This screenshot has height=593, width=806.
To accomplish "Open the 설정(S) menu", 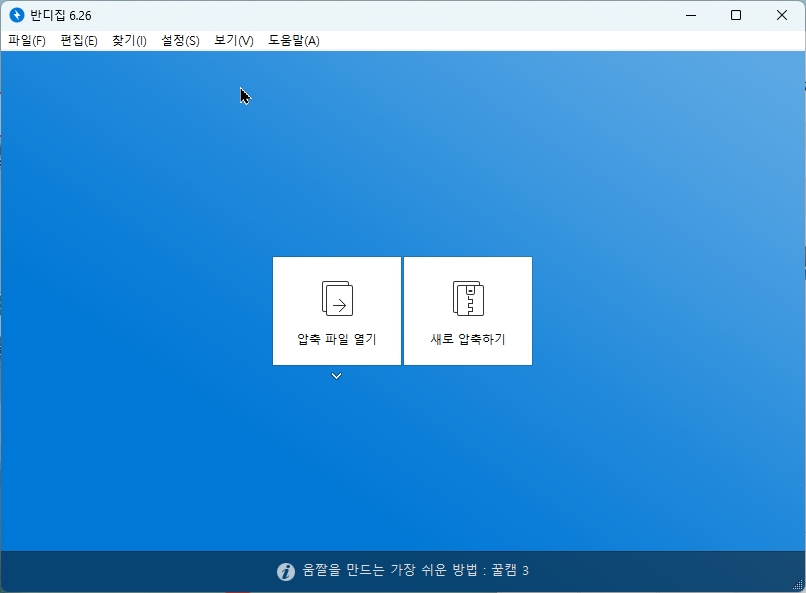I will coord(180,41).
